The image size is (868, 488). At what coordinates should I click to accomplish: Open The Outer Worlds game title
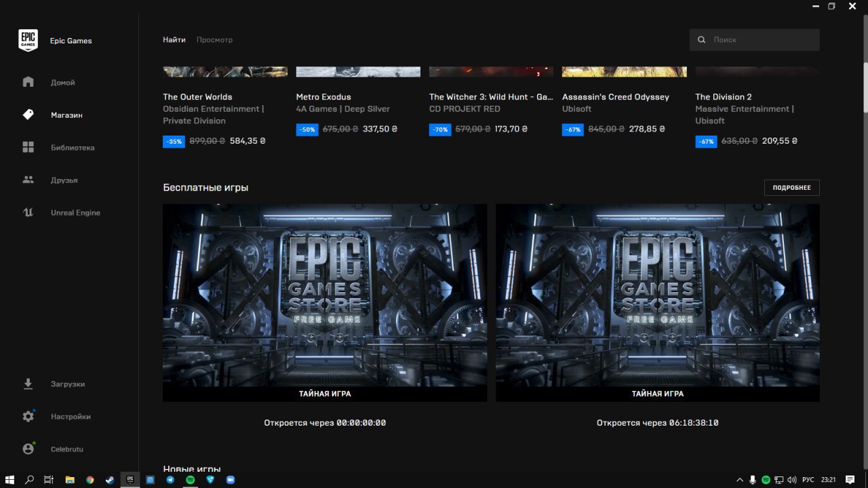(x=197, y=97)
